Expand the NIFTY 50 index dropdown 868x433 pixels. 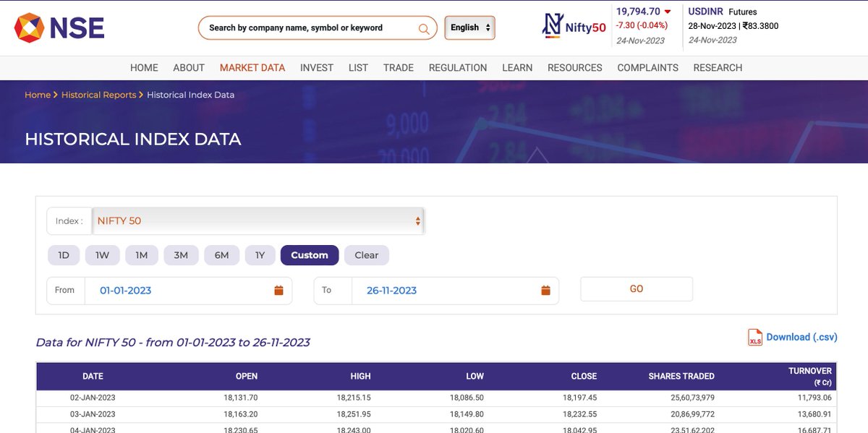(x=258, y=221)
